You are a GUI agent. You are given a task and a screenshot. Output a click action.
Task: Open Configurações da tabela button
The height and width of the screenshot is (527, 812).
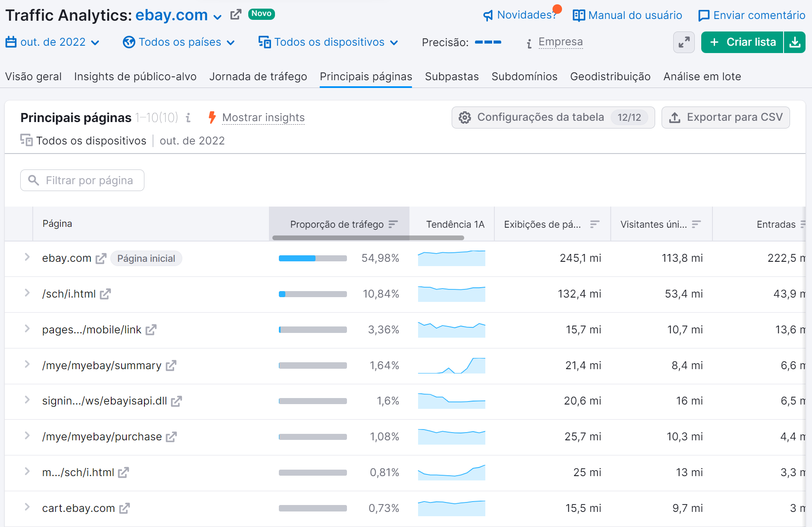pos(553,117)
